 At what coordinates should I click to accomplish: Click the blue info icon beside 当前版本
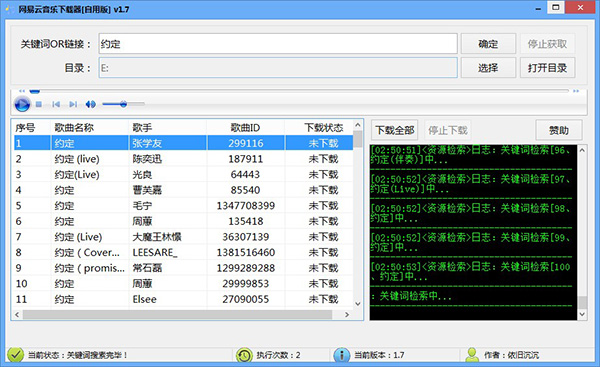pyautogui.click(x=341, y=355)
